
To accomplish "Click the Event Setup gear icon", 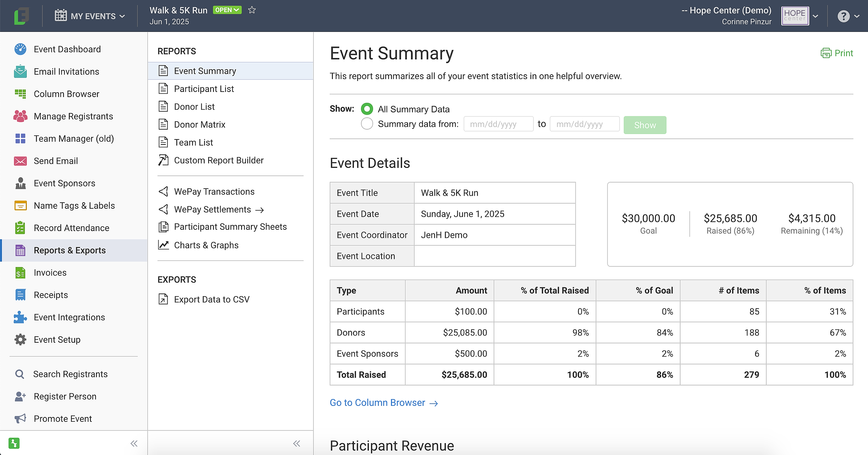I will [x=20, y=340].
